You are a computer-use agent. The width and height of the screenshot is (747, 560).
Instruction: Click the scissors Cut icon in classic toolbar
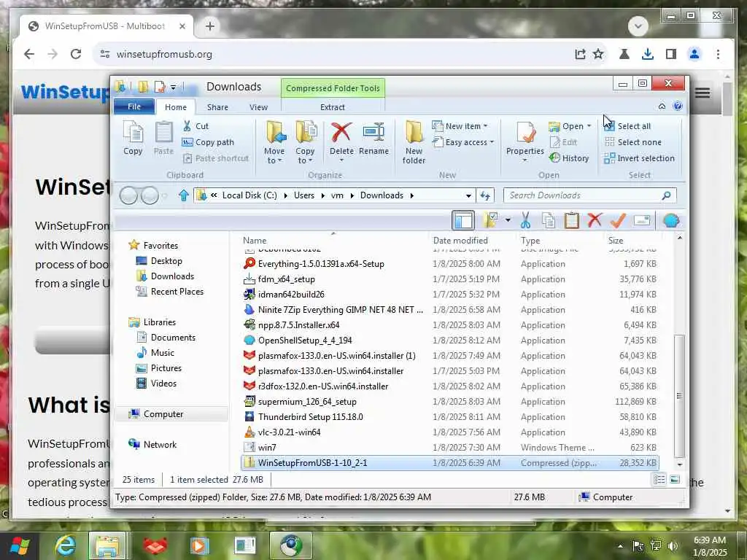click(525, 220)
